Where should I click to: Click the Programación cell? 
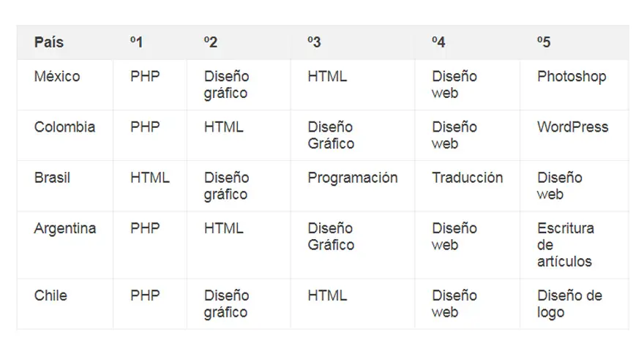[x=353, y=178]
